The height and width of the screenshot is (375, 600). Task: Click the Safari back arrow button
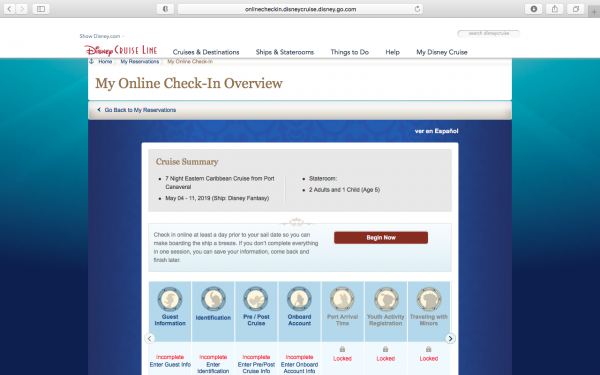pyautogui.click(x=10, y=9)
